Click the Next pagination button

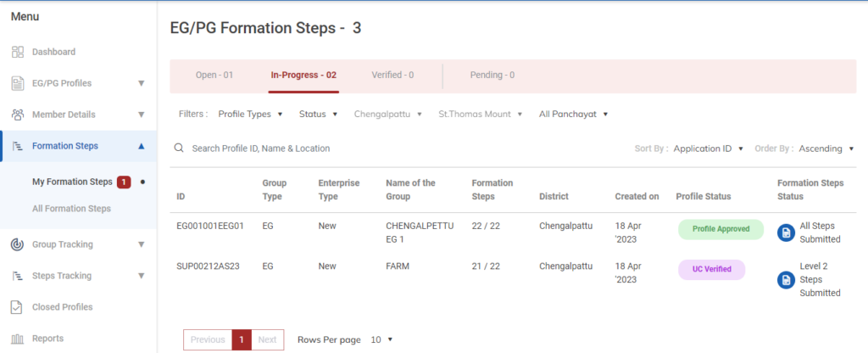267,339
